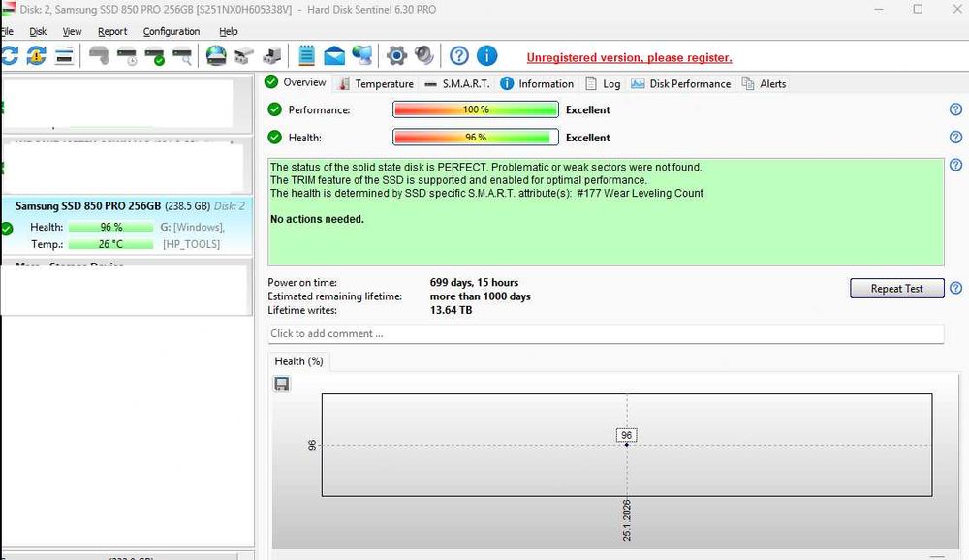969x560 pixels.
Task: Click the 'Power on time:' label
Action: click(x=302, y=283)
